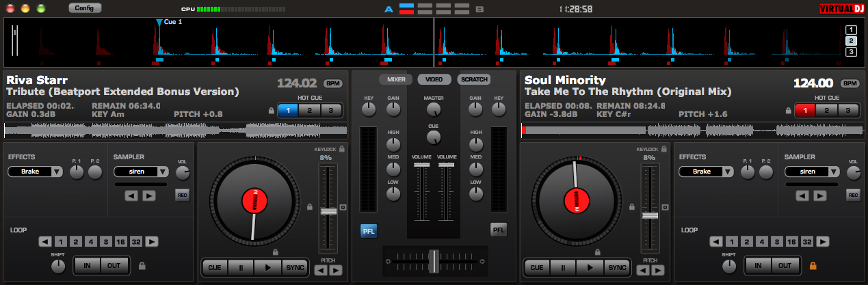Switch to the SCRATCH tab
868x285 pixels.
(474, 79)
